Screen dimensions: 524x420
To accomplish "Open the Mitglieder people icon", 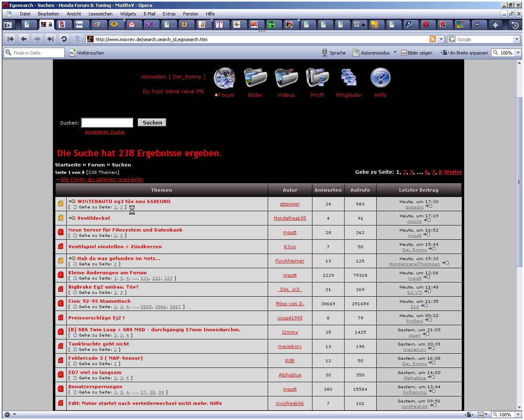I will point(349,78).
